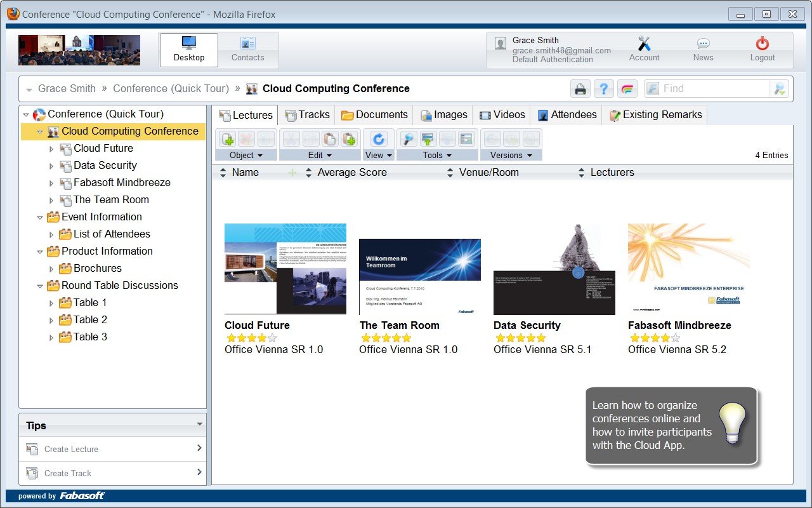The width and height of the screenshot is (812, 508).
Task: Click the upload icon with green up arrow
Action: 428,138
